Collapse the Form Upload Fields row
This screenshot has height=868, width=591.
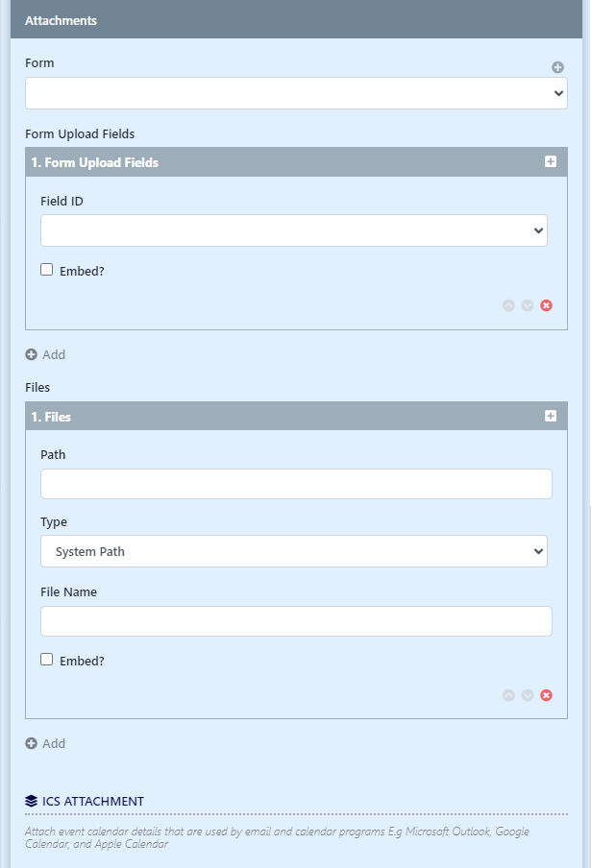coord(551,162)
